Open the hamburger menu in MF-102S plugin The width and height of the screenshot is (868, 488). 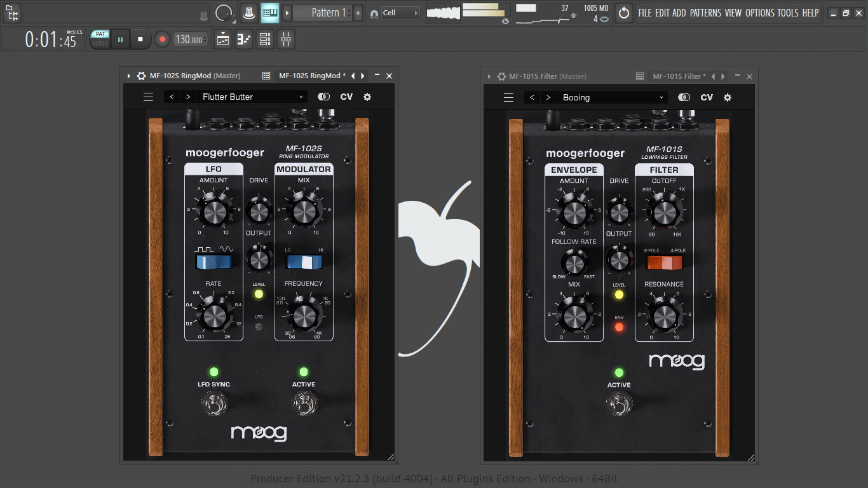[148, 97]
